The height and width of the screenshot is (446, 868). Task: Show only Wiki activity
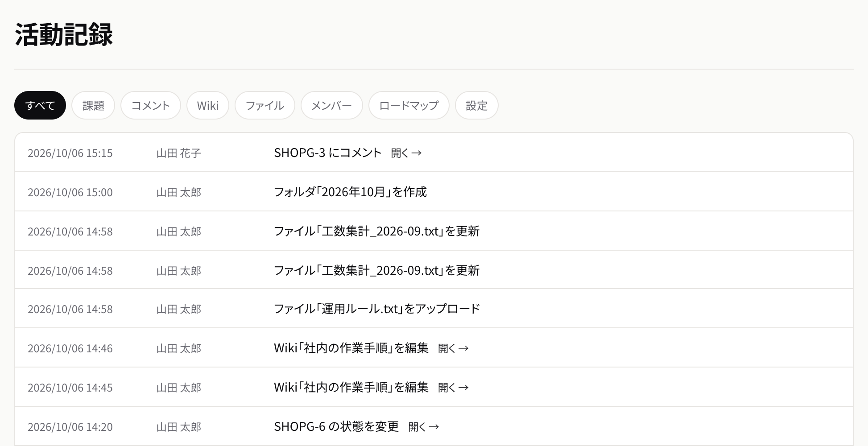point(208,105)
